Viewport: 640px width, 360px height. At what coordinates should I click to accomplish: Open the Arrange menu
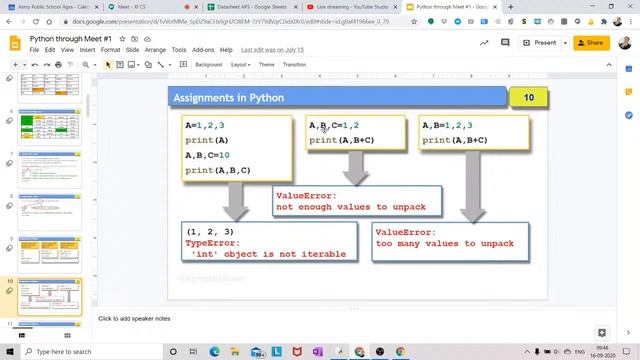[156, 50]
